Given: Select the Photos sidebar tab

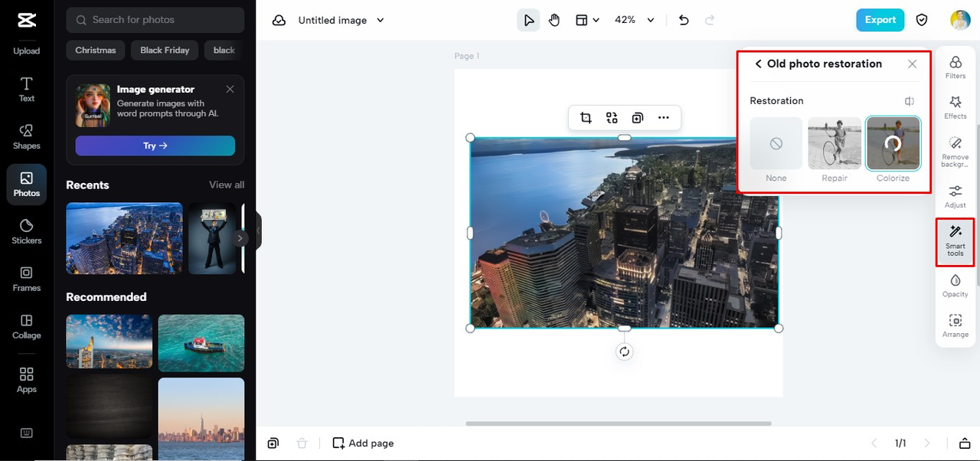Looking at the screenshot, I should (x=26, y=185).
